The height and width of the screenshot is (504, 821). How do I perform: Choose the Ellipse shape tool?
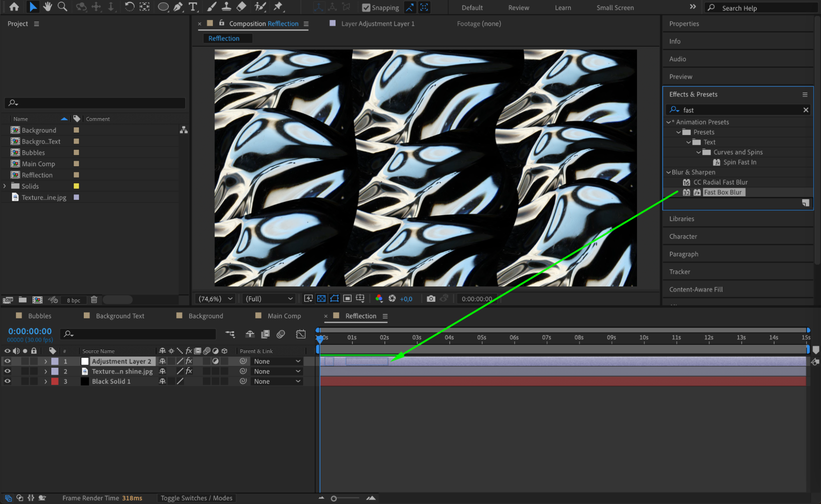(163, 7)
